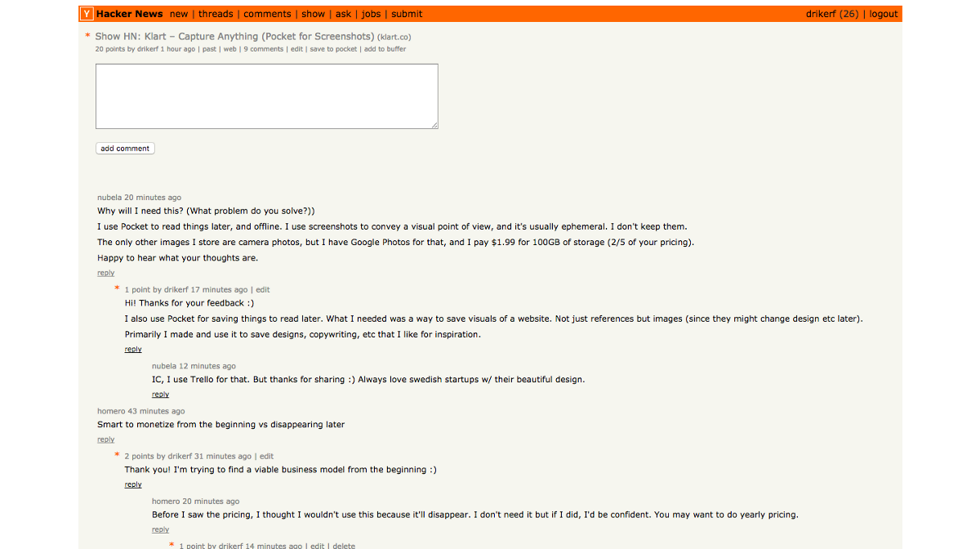980x549 pixels.
Task: Delete drikerf's 14 minutes ago comment
Action: point(344,546)
